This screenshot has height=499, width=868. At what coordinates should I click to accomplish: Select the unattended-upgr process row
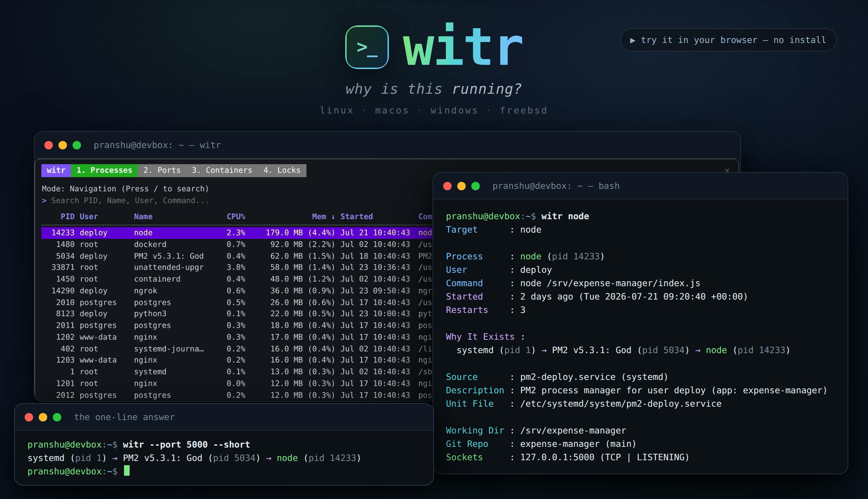pyautogui.click(x=237, y=267)
